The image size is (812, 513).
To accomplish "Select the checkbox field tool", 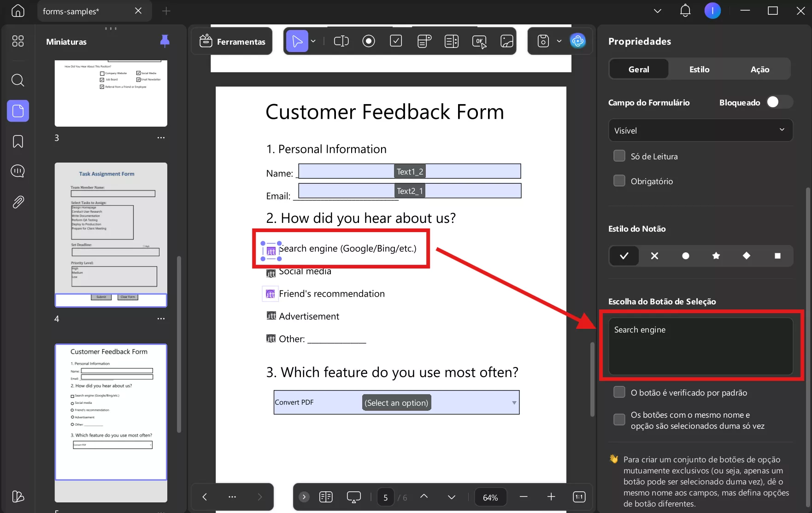I will pos(396,41).
